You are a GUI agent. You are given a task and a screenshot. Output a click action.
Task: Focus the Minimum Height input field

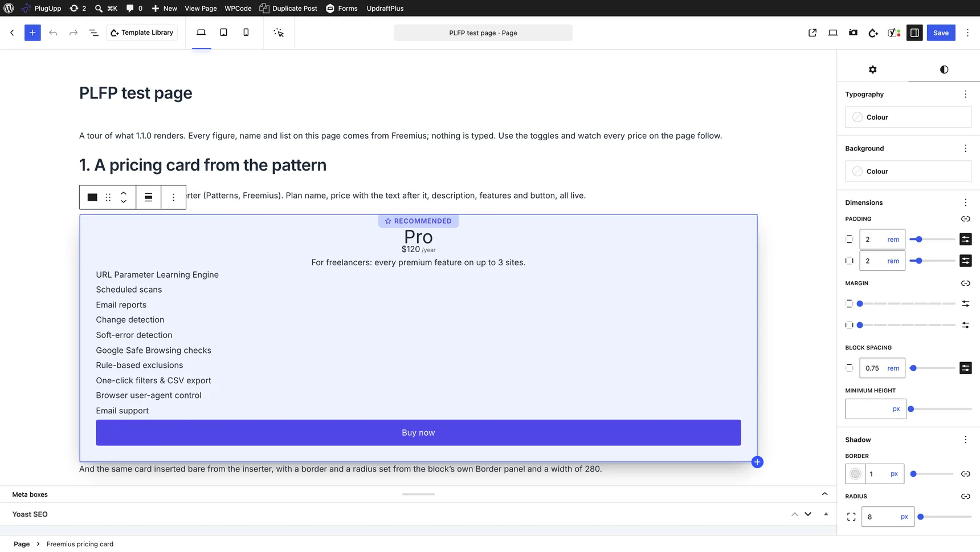868,409
